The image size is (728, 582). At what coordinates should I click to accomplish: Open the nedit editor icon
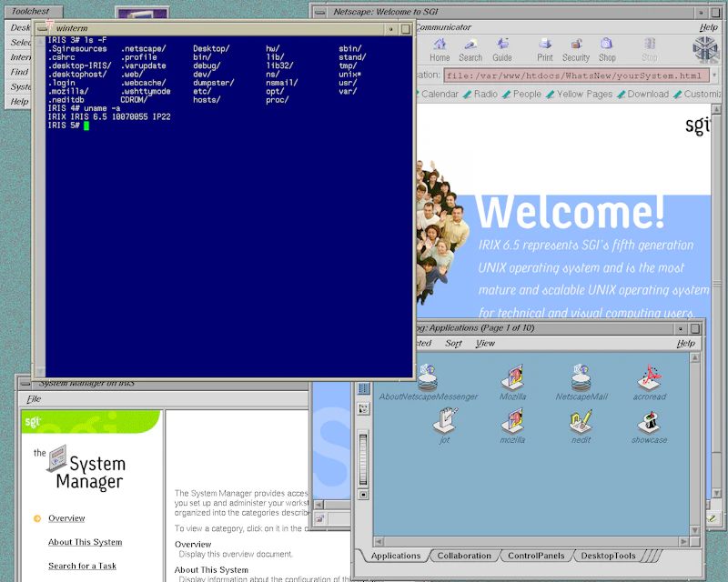581,420
